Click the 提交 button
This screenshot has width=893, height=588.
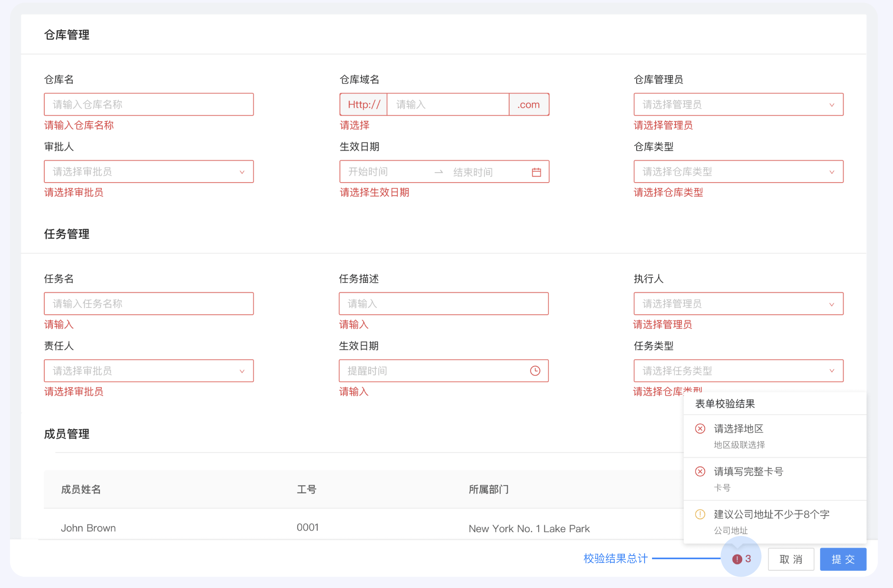[x=843, y=559]
